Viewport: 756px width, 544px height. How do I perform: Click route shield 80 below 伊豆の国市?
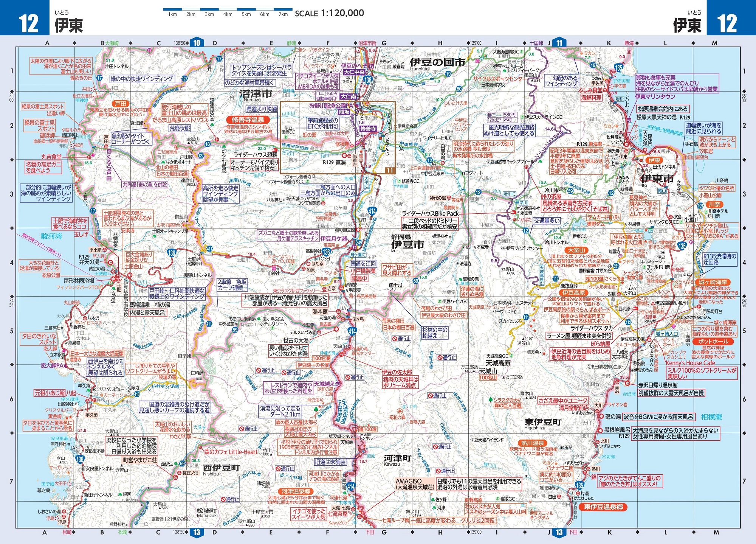pos(459,89)
